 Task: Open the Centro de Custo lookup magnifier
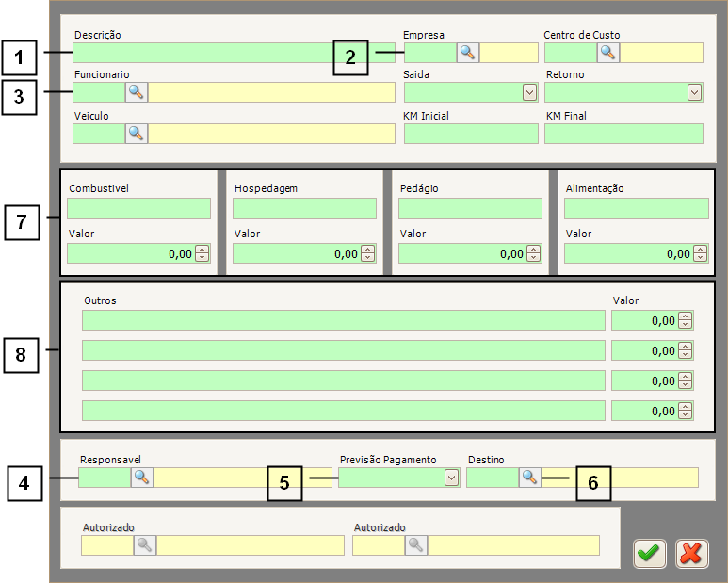608,53
